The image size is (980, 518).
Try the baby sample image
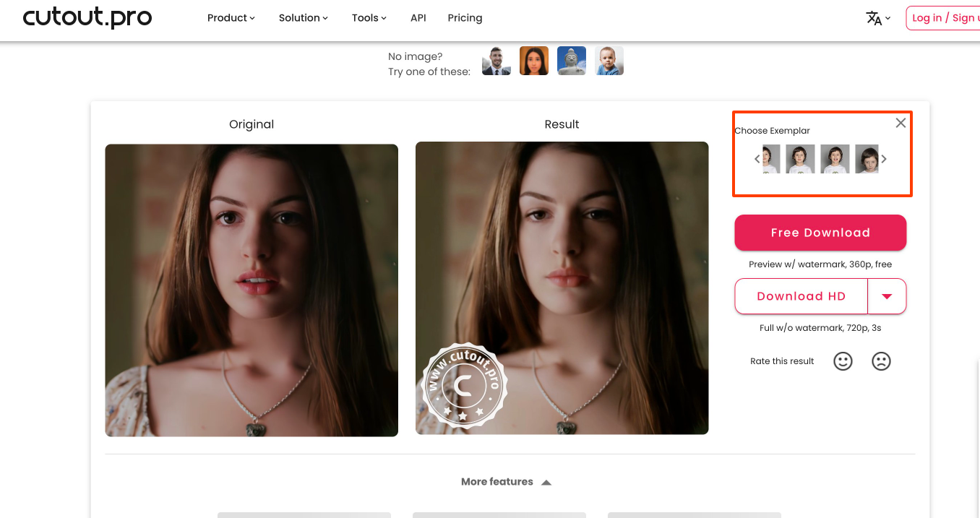tap(609, 61)
